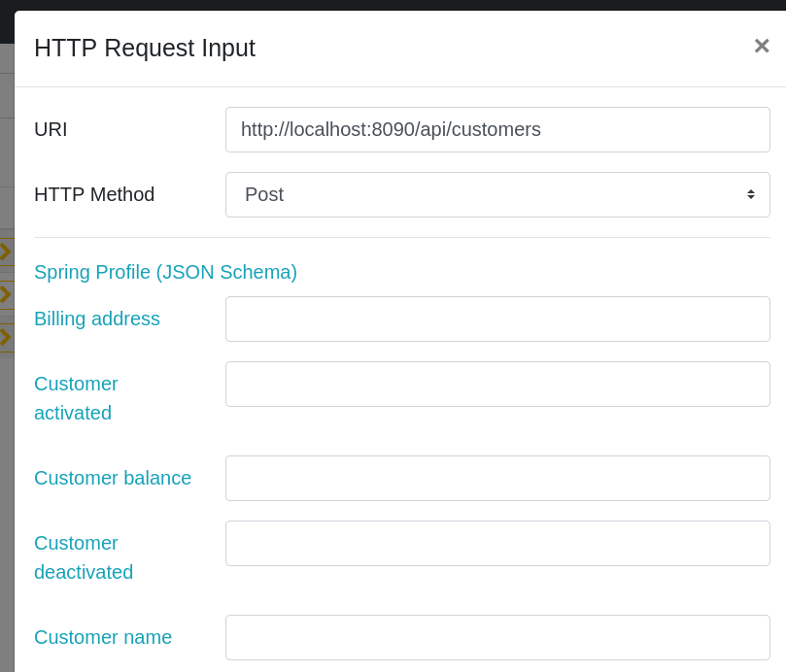
Task: Expand the HTTP Method combo box options
Action: (497, 194)
